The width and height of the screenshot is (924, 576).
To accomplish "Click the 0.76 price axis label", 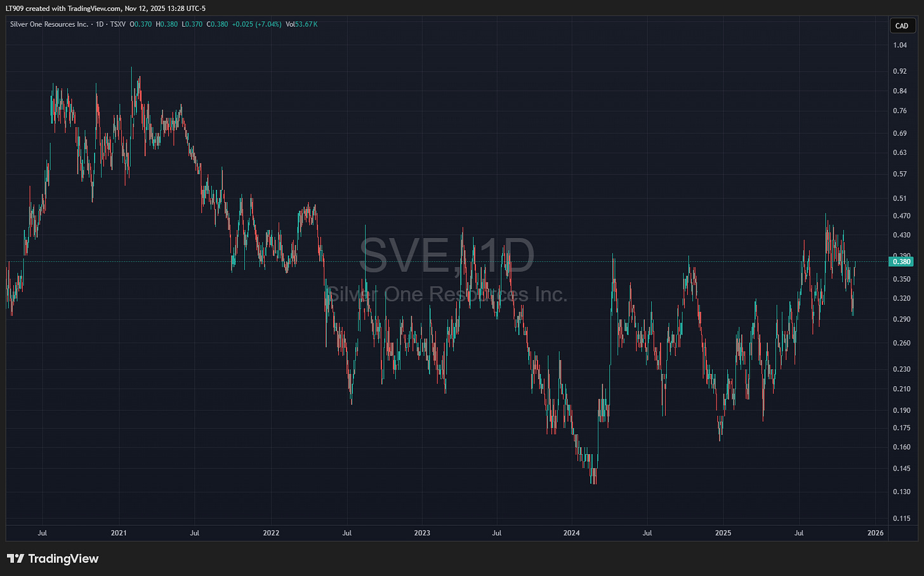I will [900, 111].
